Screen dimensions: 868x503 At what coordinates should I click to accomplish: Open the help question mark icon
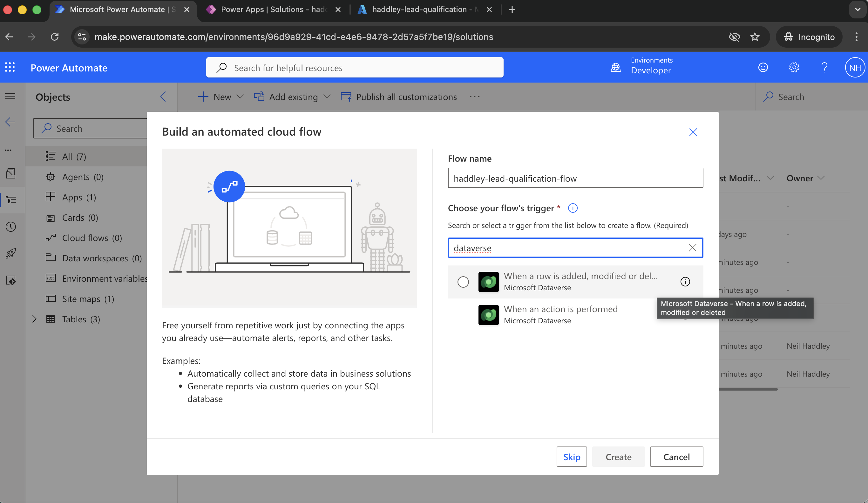click(x=824, y=67)
